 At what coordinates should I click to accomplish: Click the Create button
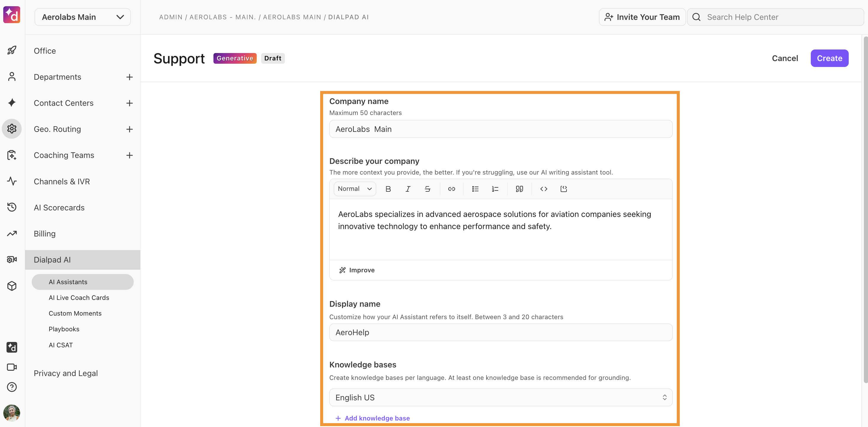pyautogui.click(x=829, y=58)
